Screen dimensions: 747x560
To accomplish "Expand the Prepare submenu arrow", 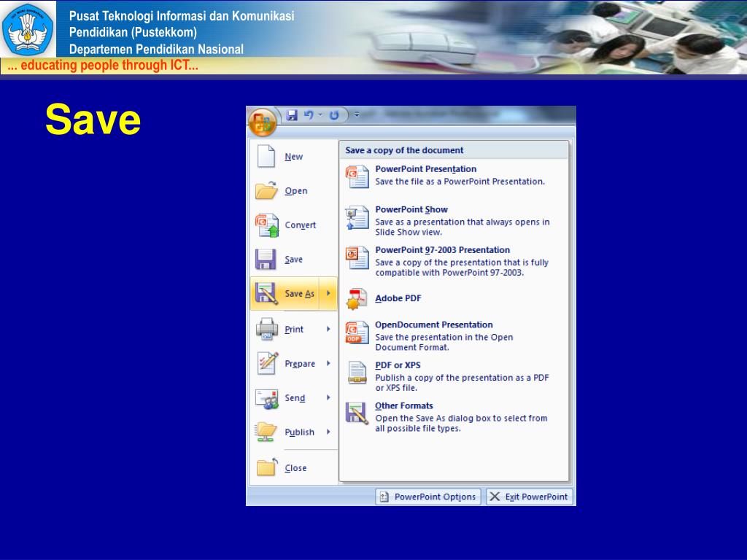I will tap(329, 363).
